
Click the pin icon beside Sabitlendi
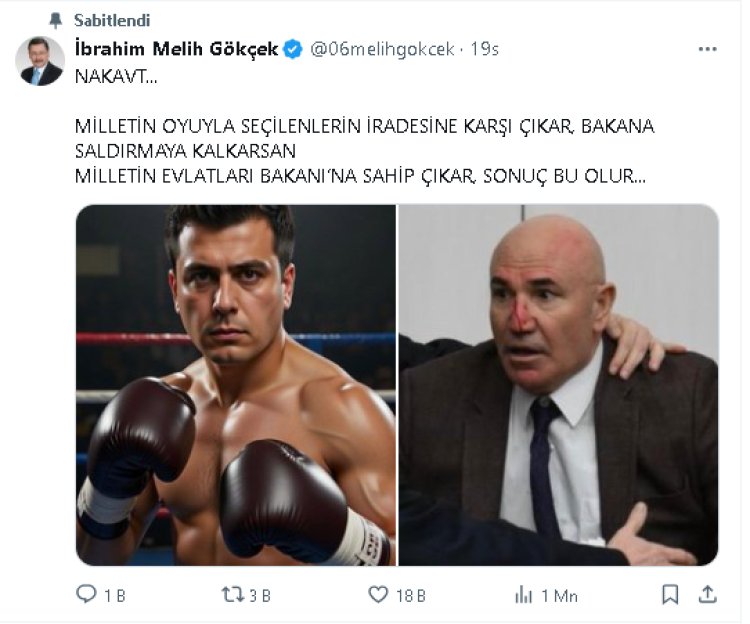[x=55, y=20]
